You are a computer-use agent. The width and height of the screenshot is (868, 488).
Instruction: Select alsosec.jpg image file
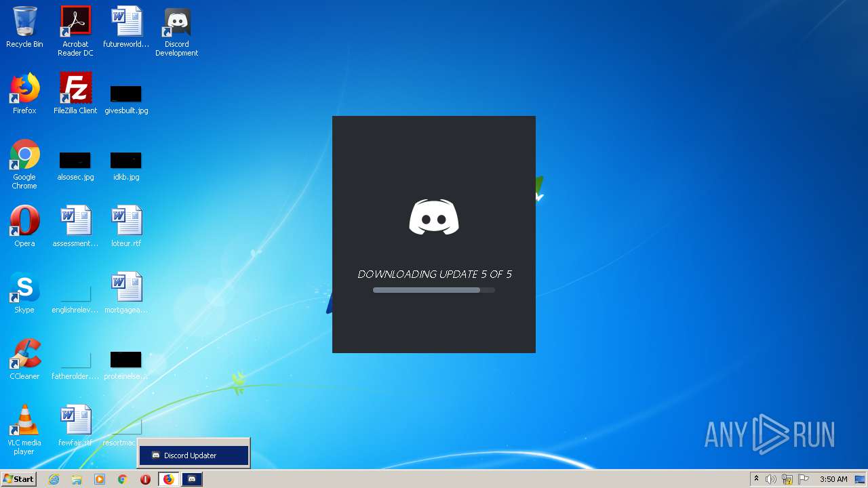[x=75, y=166]
